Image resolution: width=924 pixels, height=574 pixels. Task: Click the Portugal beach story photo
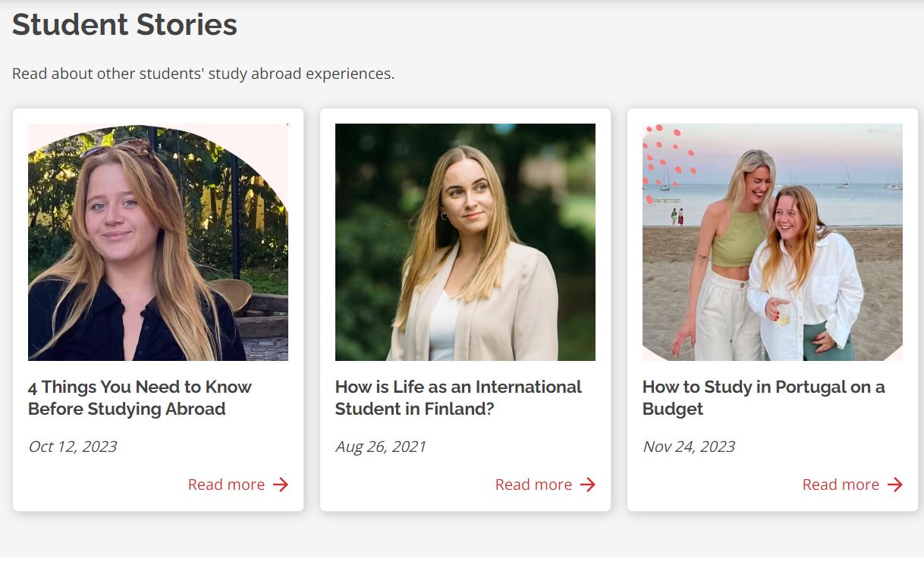(x=772, y=242)
